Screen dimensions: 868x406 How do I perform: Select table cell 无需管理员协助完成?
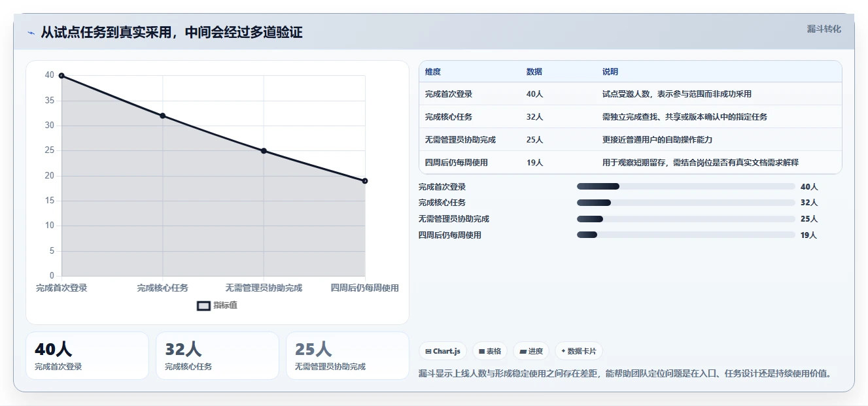click(460, 140)
